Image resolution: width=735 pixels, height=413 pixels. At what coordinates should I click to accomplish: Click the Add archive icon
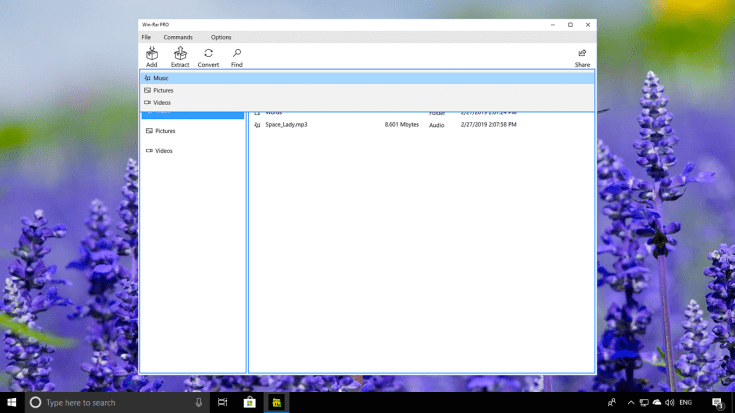point(151,54)
